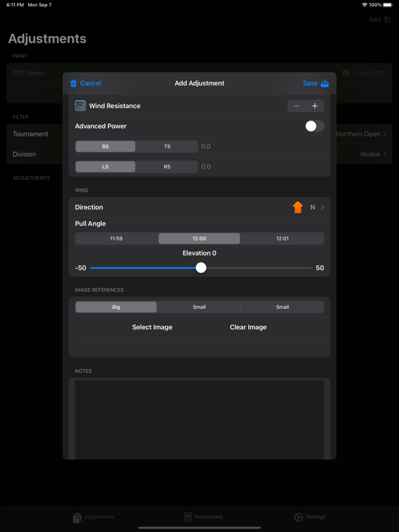Decrease Wind Resistance with minus
The width and height of the screenshot is (399, 532).
pos(296,106)
